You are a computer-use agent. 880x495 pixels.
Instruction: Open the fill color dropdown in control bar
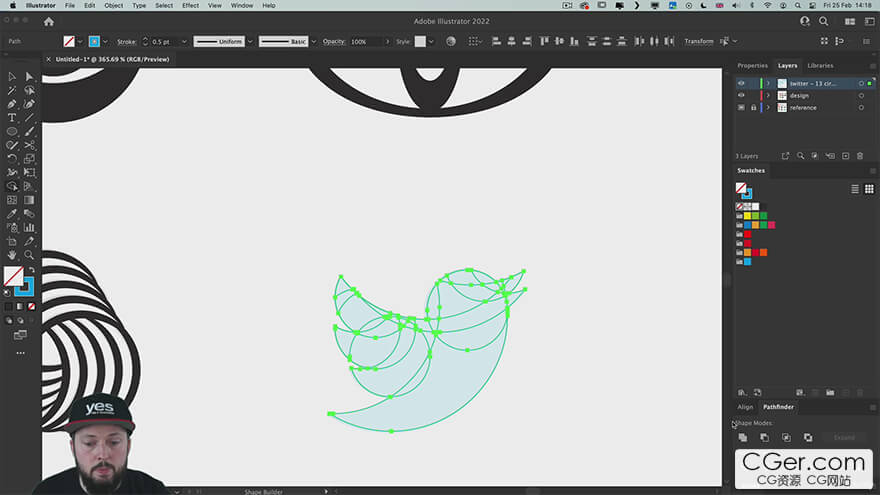[x=80, y=42]
